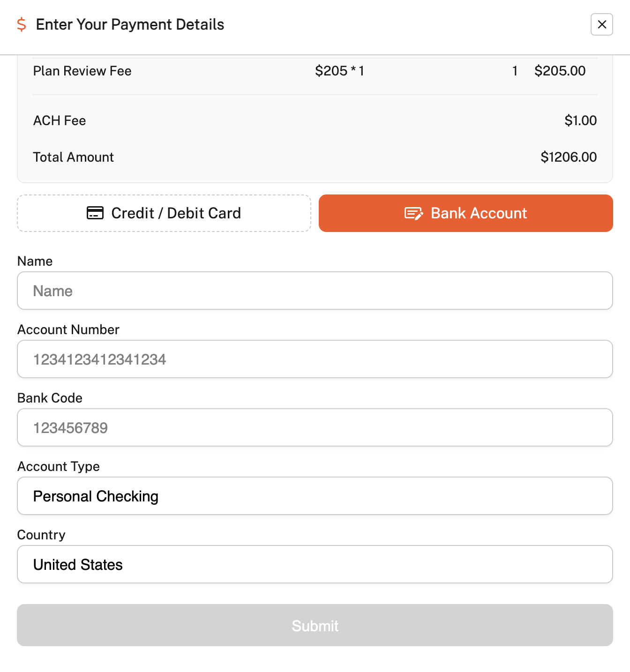Click the credit card icon
This screenshot has width=630, height=672.
95,213
